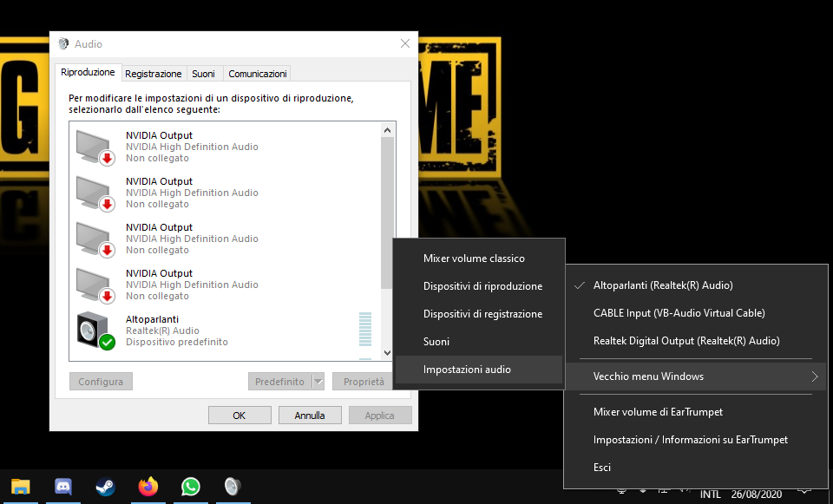Viewport: 833px width, 504px height.
Task: Open Mixer volume di EarTrumpet
Action: pos(696,411)
